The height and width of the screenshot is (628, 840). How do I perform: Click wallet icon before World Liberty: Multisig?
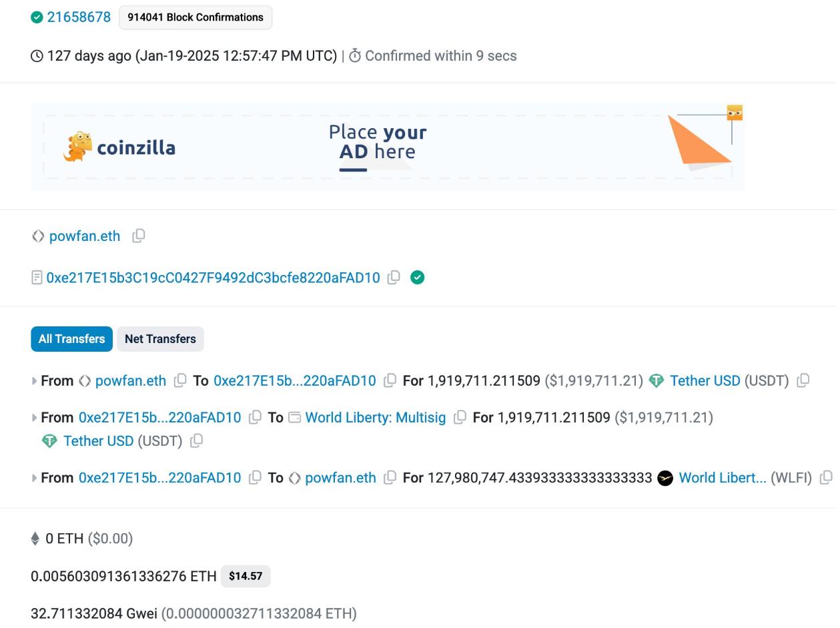pos(294,418)
